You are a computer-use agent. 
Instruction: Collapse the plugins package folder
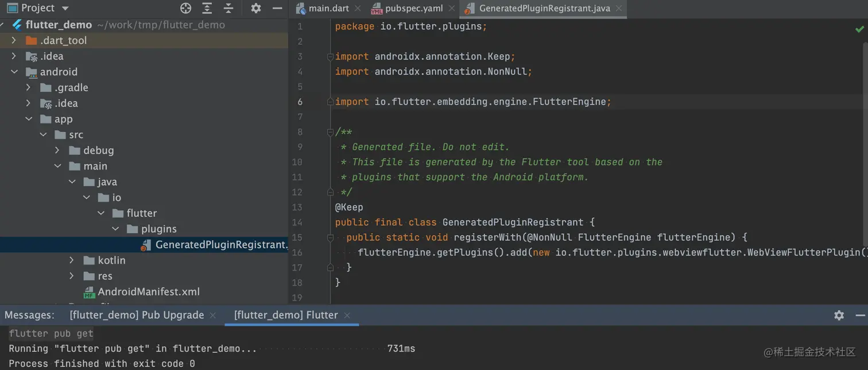point(115,229)
